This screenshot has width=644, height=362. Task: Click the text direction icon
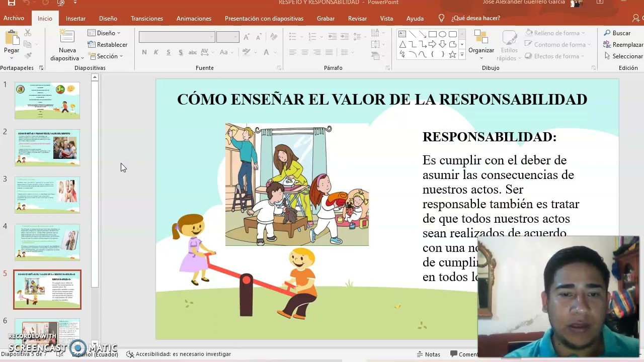[x=376, y=33]
